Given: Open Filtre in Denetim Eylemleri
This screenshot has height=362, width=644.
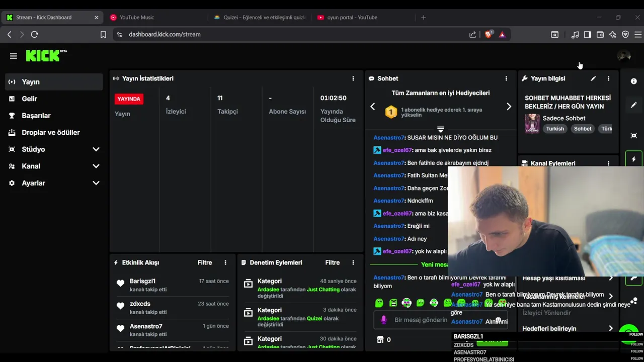Looking at the screenshot, I should click(333, 262).
